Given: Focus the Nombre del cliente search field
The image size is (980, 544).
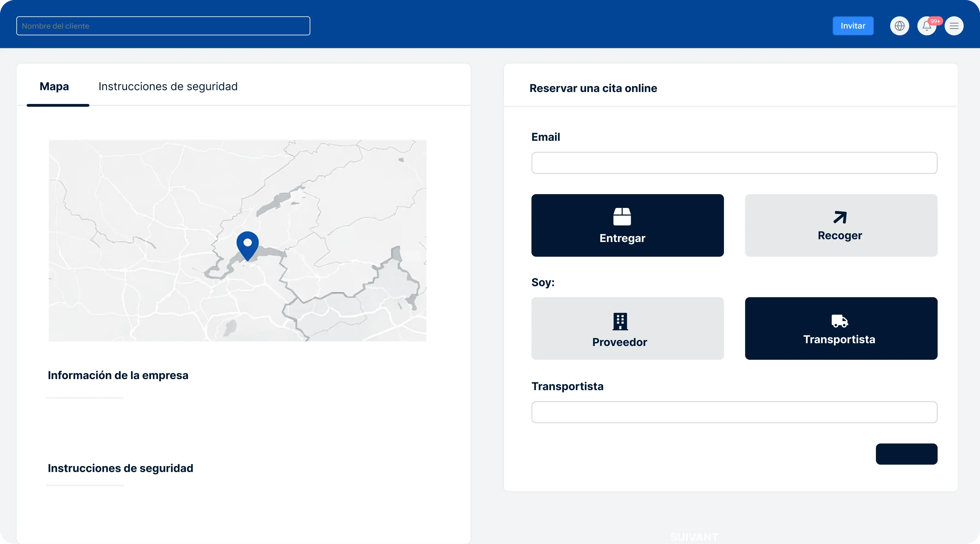Looking at the screenshot, I should [x=163, y=26].
